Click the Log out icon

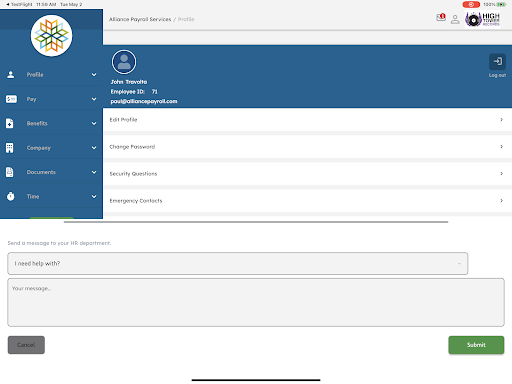tap(497, 61)
